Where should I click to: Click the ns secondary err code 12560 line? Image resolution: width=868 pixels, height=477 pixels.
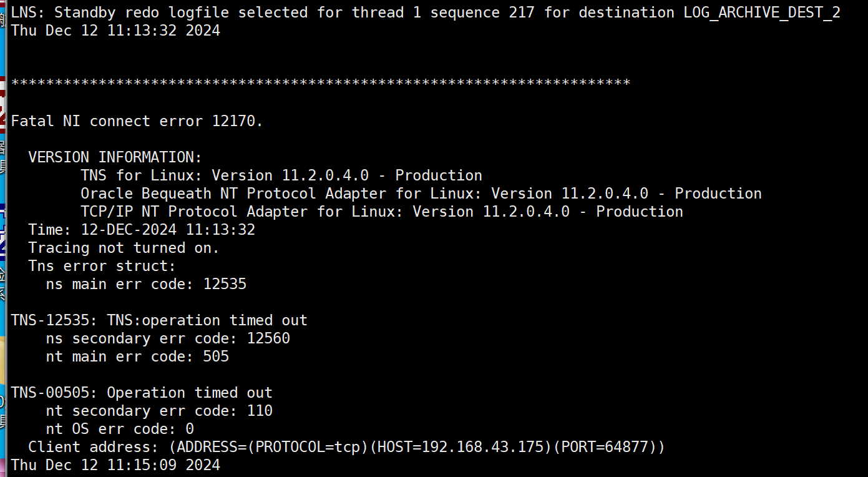pyautogui.click(x=168, y=338)
